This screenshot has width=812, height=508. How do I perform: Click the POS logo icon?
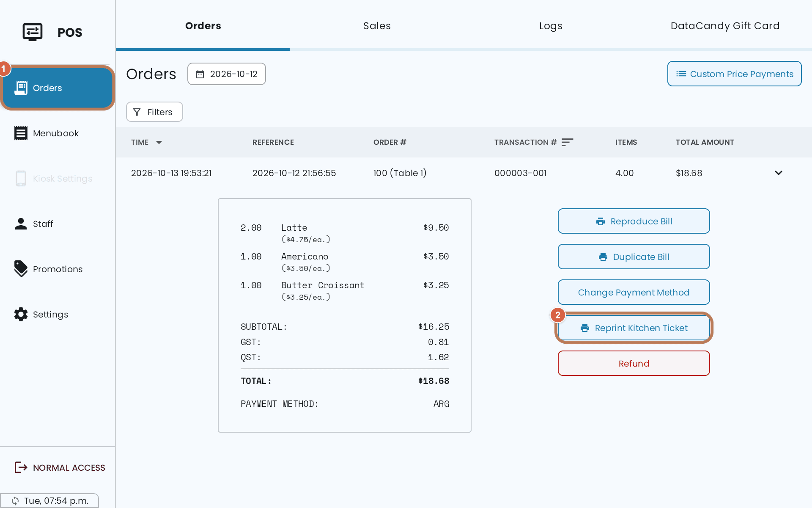[x=33, y=32]
